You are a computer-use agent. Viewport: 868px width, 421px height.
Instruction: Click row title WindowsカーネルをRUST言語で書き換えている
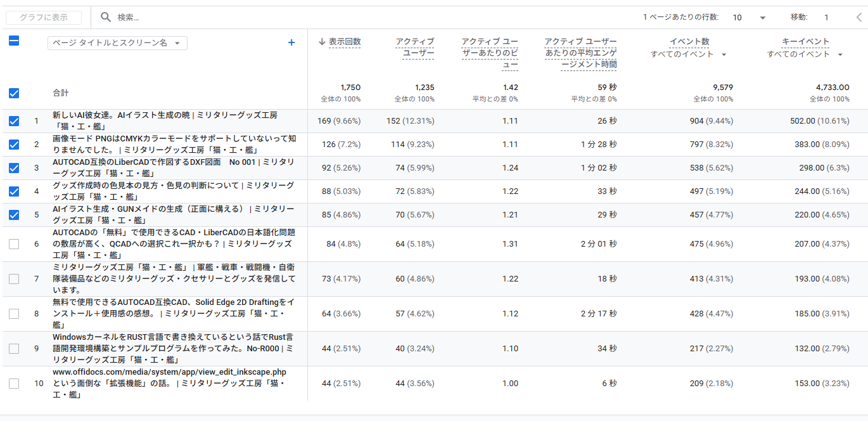click(x=172, y=349)
